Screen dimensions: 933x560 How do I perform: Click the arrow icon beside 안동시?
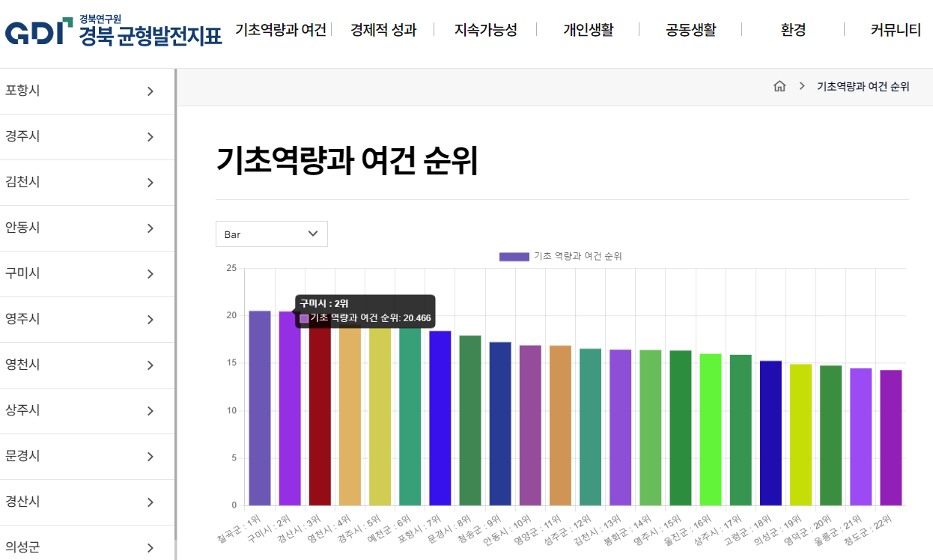click(x=150, y=228)
